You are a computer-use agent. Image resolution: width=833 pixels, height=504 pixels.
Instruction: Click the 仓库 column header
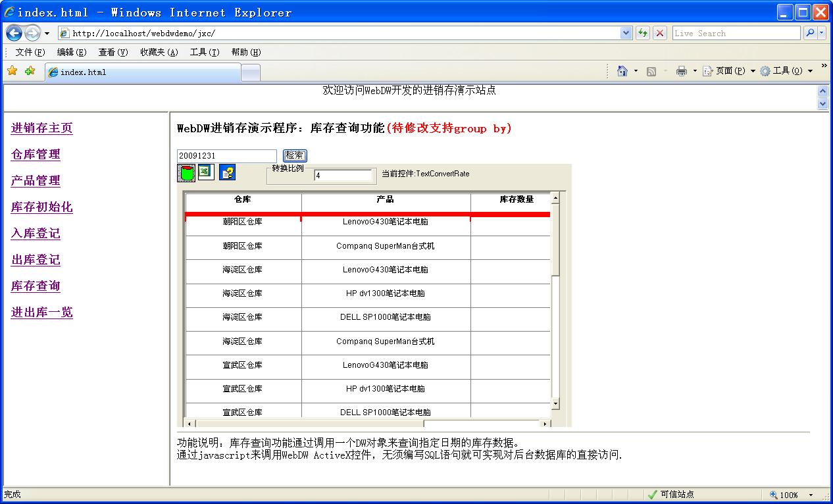point(243,199)
